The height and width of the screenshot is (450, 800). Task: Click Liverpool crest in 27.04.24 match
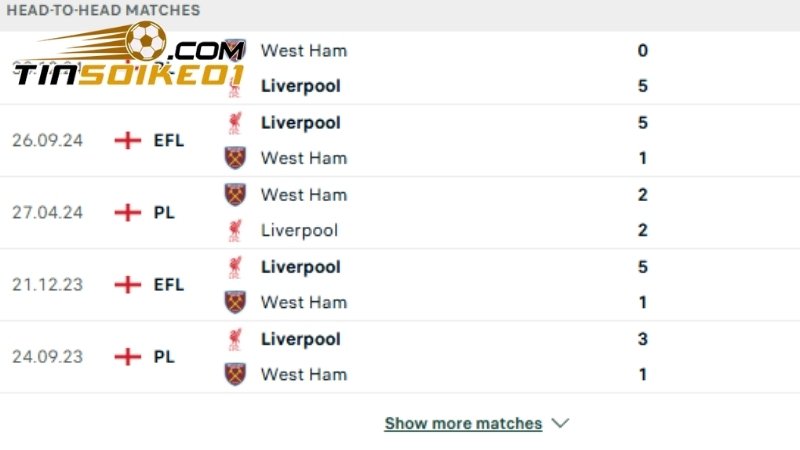pyautogui.click(x=235, y=231)
